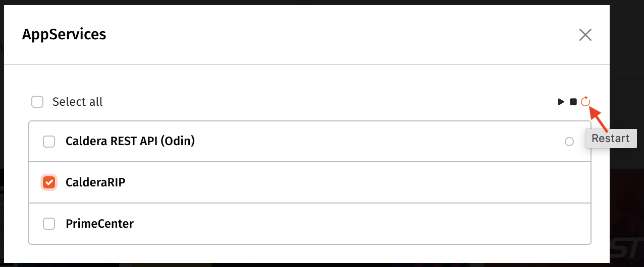
Task: Click empty space in the PrimeCenter row
Action: pyautogui.click(x=353, y=224)
